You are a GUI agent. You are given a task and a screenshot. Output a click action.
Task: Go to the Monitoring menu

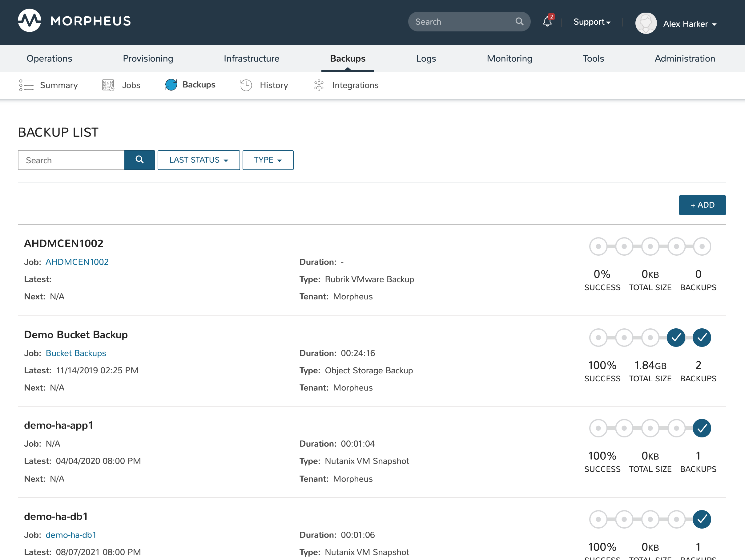509,59
